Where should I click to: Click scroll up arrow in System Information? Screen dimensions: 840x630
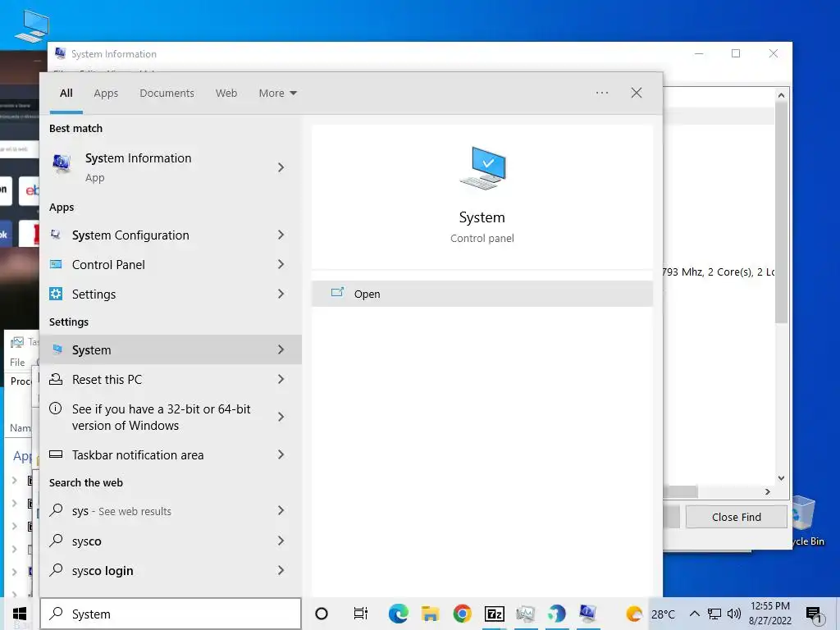[x=781, y=95]
